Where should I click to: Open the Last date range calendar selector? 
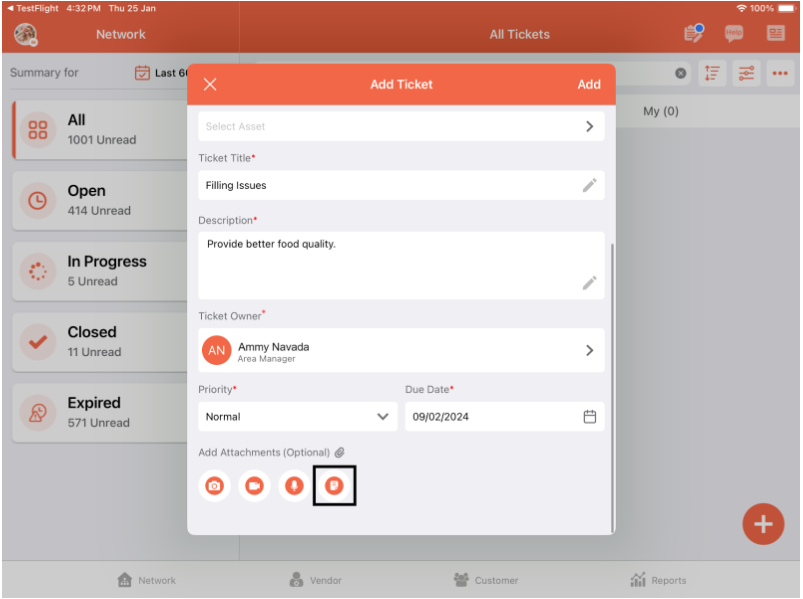point(161,73)
